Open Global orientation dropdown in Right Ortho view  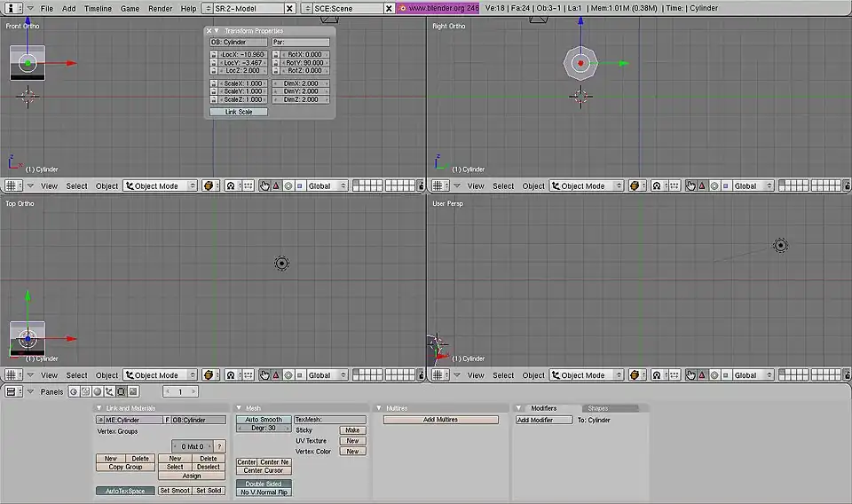(751, 186)
